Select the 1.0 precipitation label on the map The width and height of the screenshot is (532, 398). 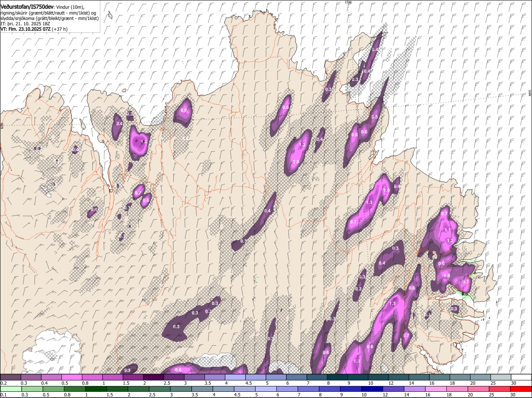coord(387,190)
